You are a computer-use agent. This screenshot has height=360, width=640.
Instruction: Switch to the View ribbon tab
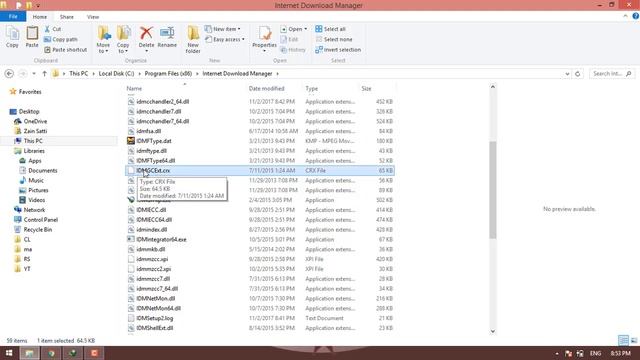tap(93, 17)
